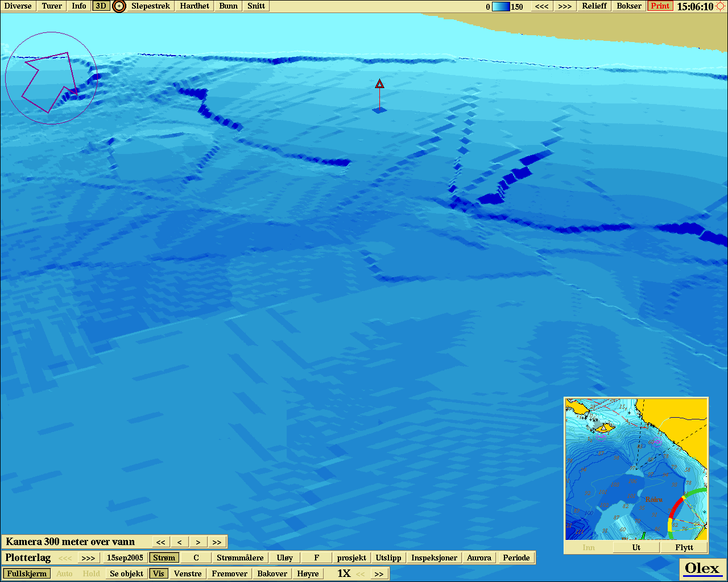Lower camera slightly with < button
Screen dimensions: 728x582
point(180,542)
